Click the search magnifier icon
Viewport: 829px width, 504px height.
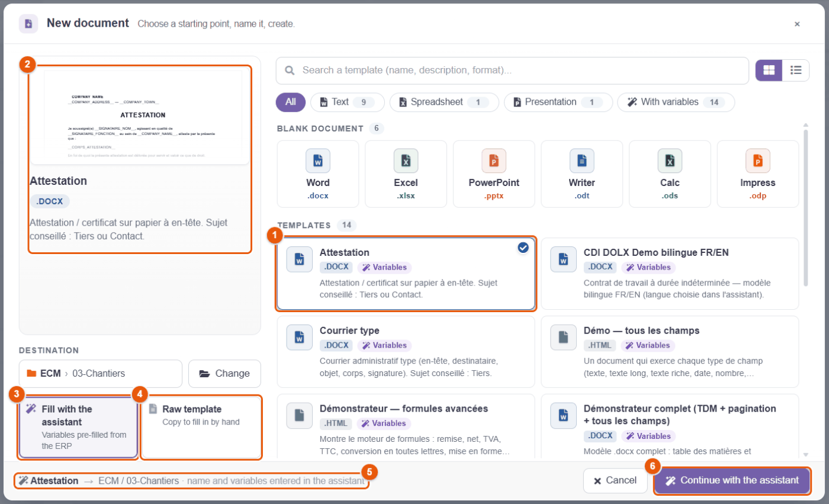click(290, 70)
